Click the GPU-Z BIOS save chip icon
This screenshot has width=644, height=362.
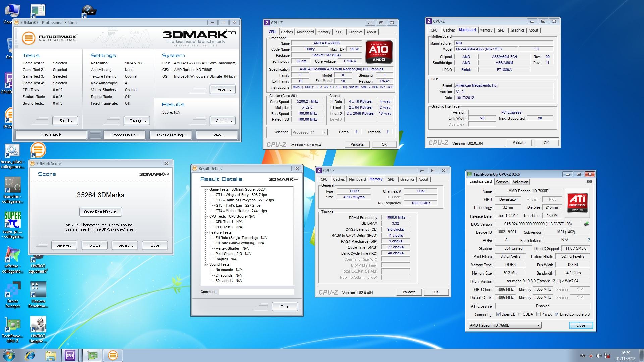[586, 224]
